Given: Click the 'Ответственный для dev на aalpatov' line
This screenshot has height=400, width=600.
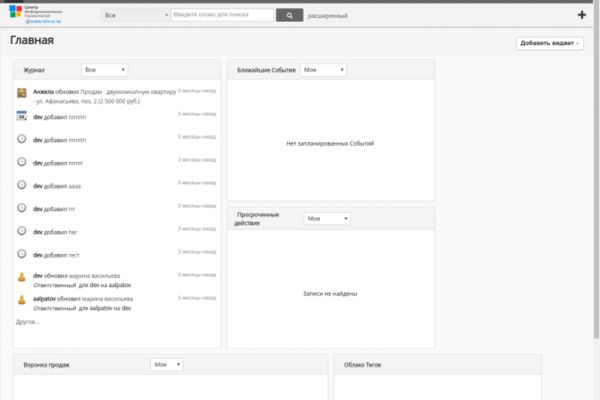Looking at the screenshot, I should (x=82, y=285).
